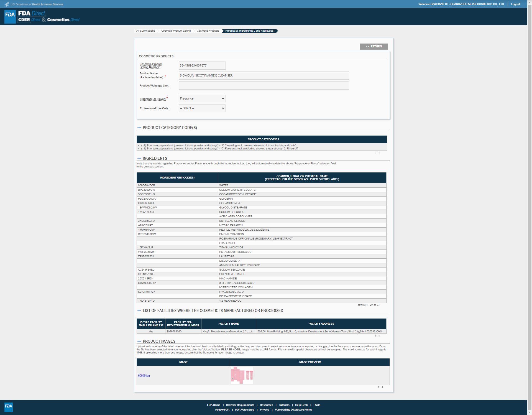The height and width of the screenshot is (415, 532).
Task: Collapse the List of Facilities section
Action: tap(139, 311)
